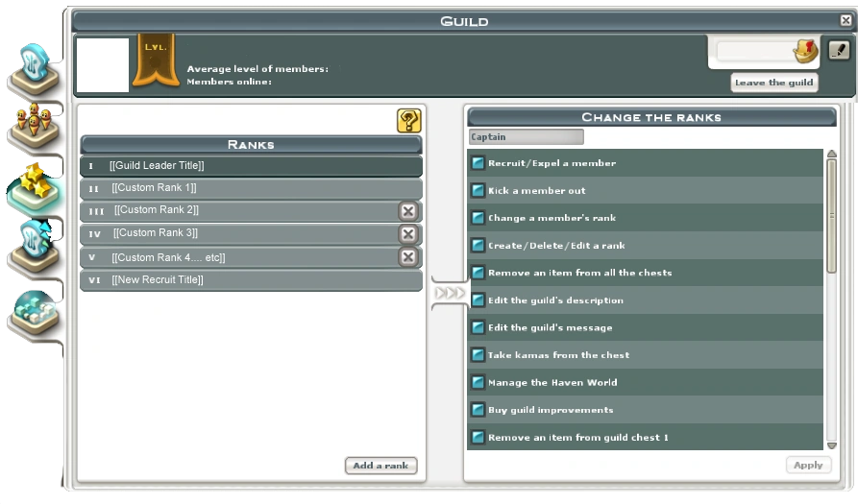Toggle Change a member's rank permission
This screenshot has height=504, width=858.
tap(478, 218)
